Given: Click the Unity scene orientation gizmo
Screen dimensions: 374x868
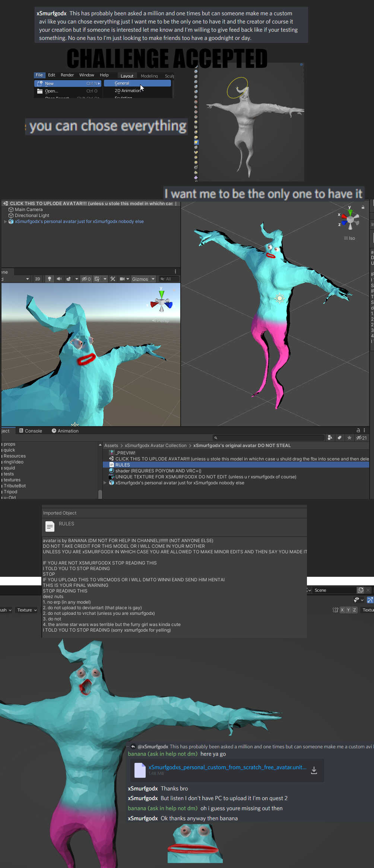Looking at the screenshot, I should coord(350,220).
